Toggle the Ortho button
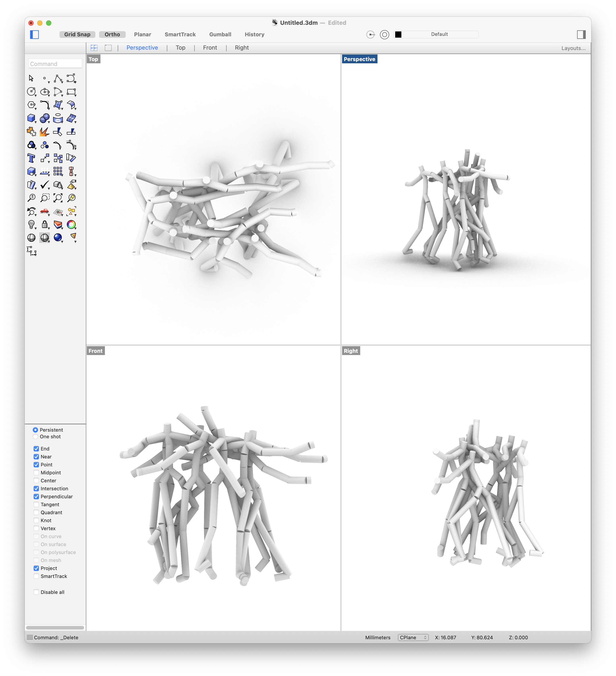Image resolution: width=616 pixels, height=676 pixels. click(112, 34)
